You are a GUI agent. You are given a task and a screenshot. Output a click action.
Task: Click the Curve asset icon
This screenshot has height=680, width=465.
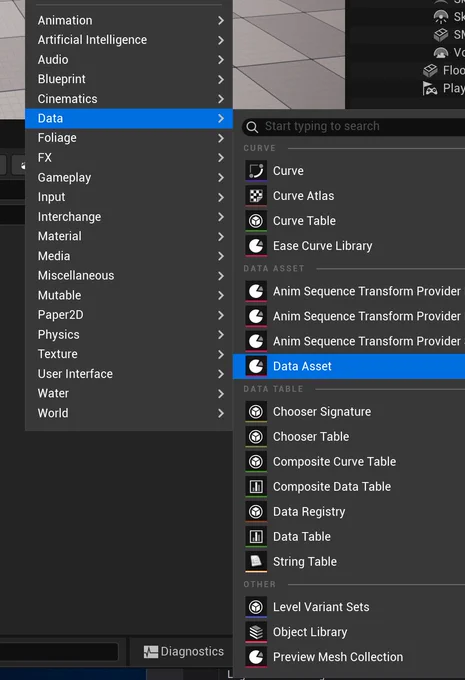click(256, 171)
